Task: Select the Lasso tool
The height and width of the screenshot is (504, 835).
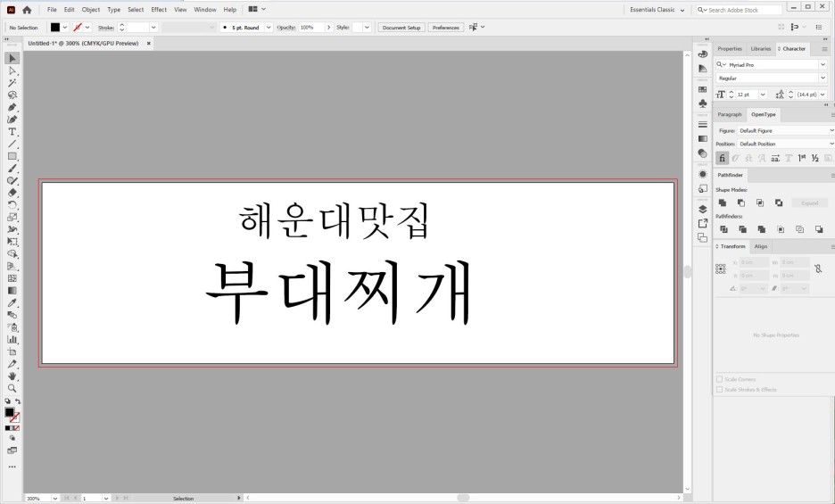Action: (x=12, y=95)
